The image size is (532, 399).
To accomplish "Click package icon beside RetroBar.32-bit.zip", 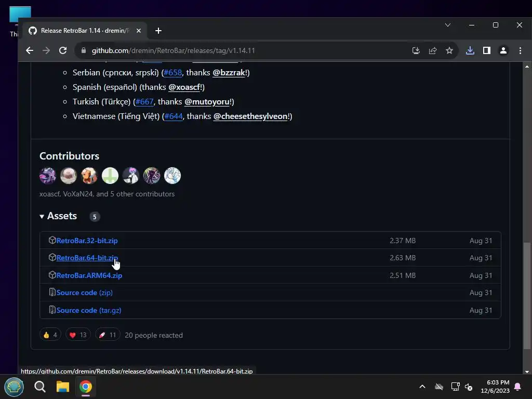I will click(52, 240).
